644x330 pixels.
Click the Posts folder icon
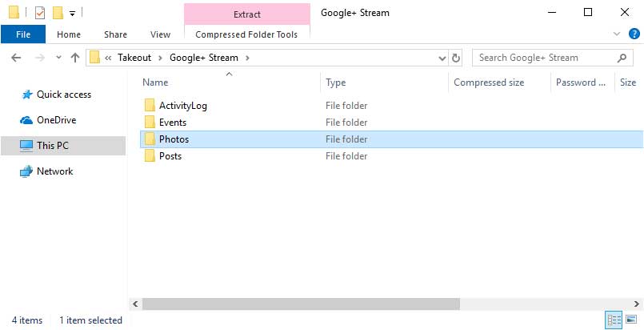tap(150, 156)
